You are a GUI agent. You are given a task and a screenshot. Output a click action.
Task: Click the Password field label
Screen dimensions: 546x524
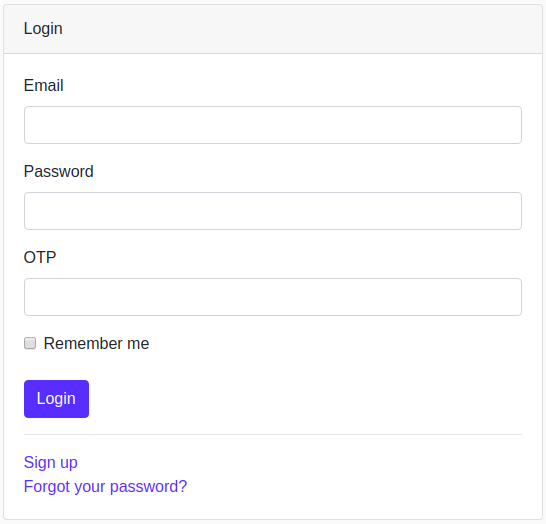pyautogui.click(x=58, y=171)
